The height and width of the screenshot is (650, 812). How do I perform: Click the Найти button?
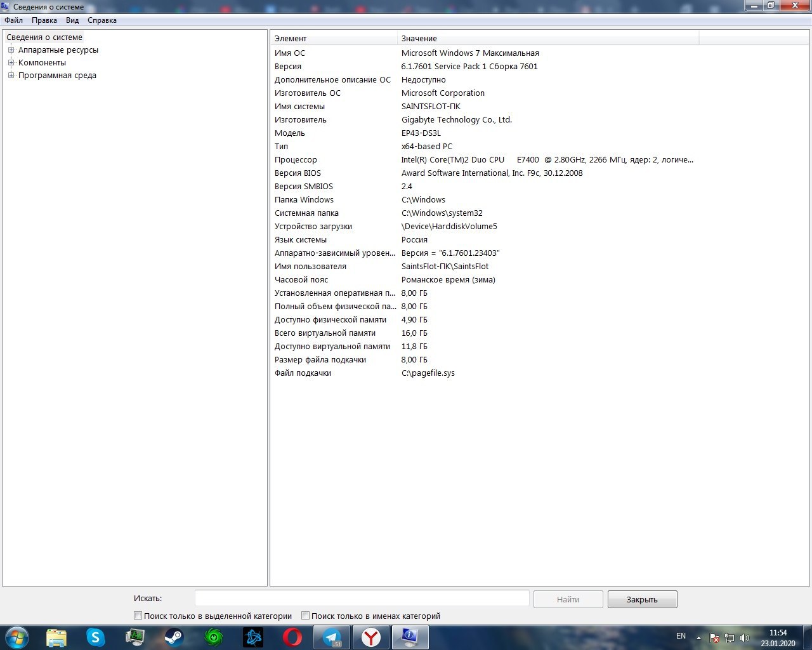(x=568, y=599)
